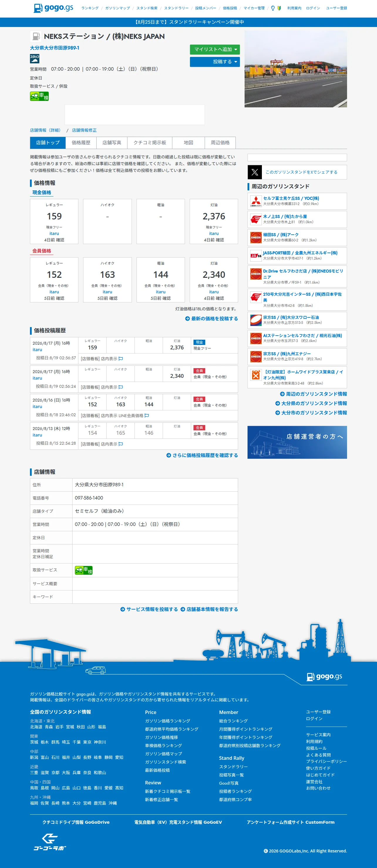
Task: Click the empty input box above the X share button
Action: coord(297,158)
